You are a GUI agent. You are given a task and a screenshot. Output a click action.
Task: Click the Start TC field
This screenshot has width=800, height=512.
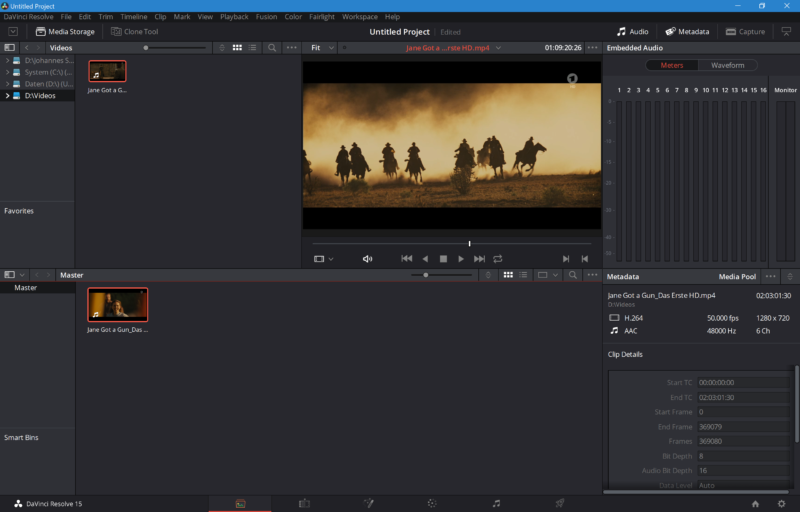tap(743, 382)
